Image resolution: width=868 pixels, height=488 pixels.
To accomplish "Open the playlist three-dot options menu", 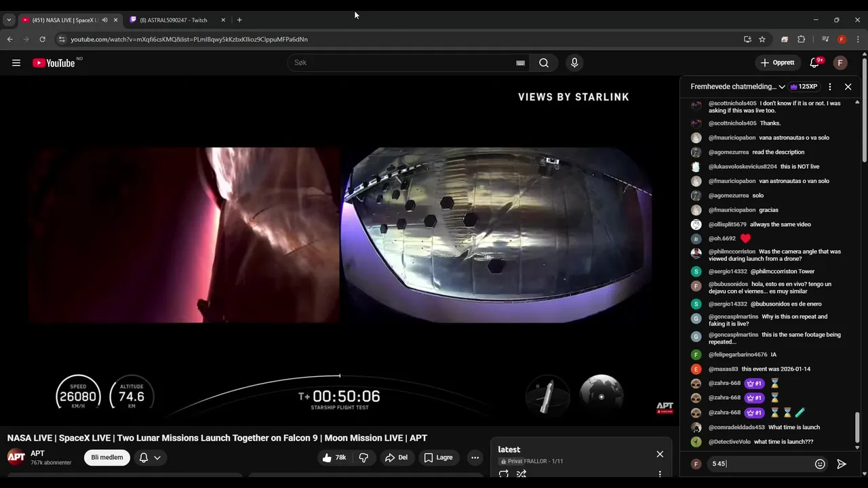I will pos(660,474).
